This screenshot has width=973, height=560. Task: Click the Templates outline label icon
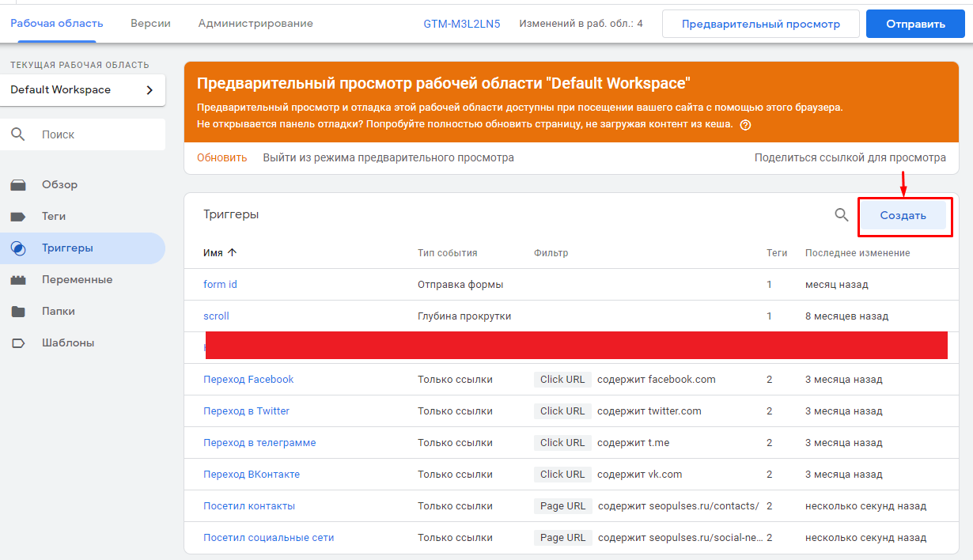(18, 343)
